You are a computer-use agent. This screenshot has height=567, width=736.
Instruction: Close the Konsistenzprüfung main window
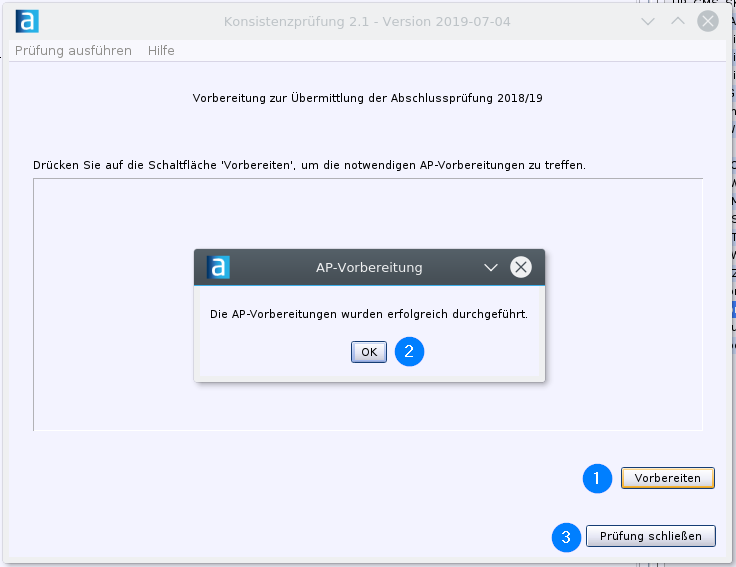pos(708,21)
